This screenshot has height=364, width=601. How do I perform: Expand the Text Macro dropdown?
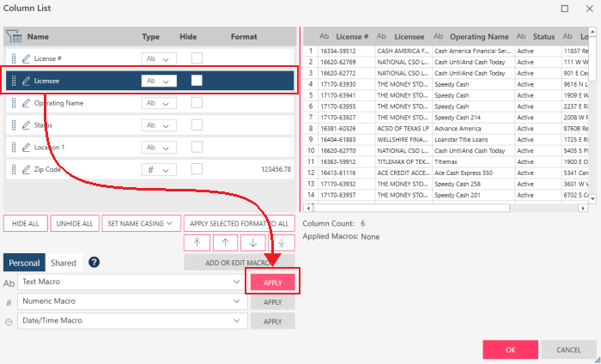pyautogui.click(x=236, y=282)
